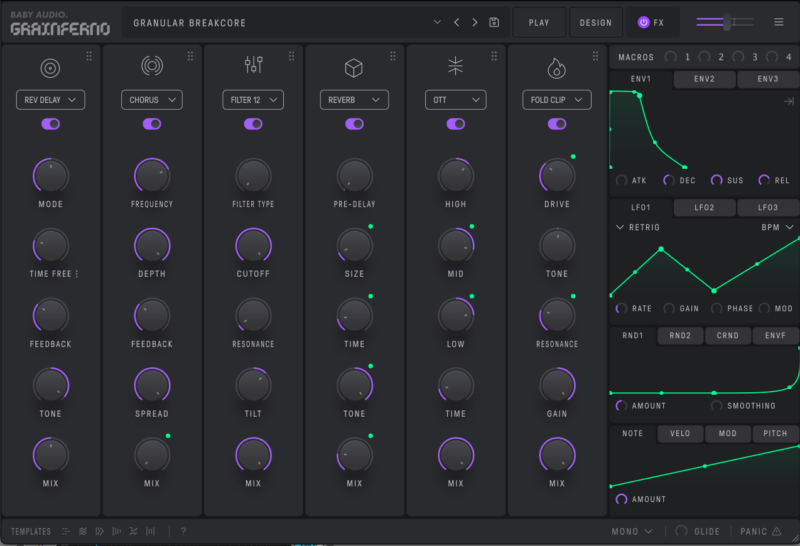Open the MONO voice mode dropdown
The height and width of the screenshot is (546, 800).
click(x=632, y=531)
